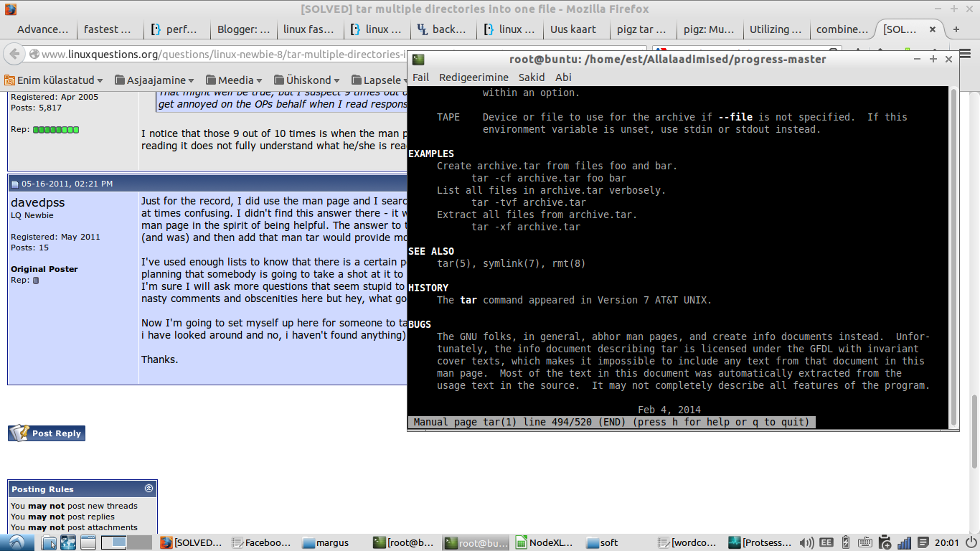Expand the 'Ühiskond' bookmarks folder

pos(306,80)
